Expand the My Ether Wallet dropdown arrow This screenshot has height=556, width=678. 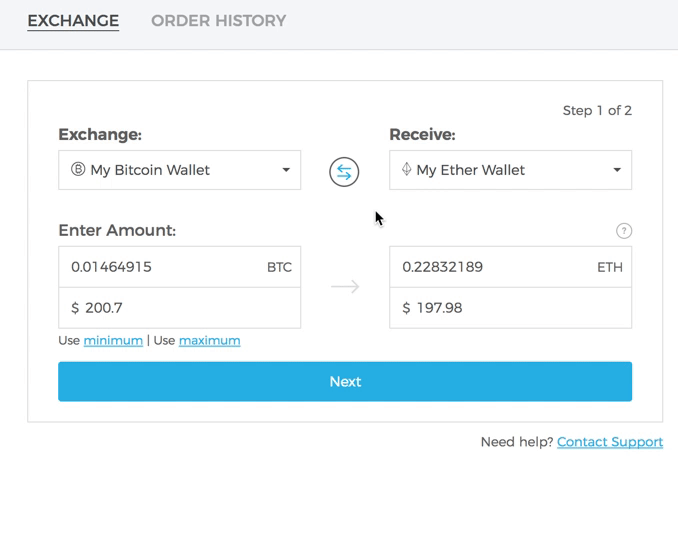click(617, 170)
